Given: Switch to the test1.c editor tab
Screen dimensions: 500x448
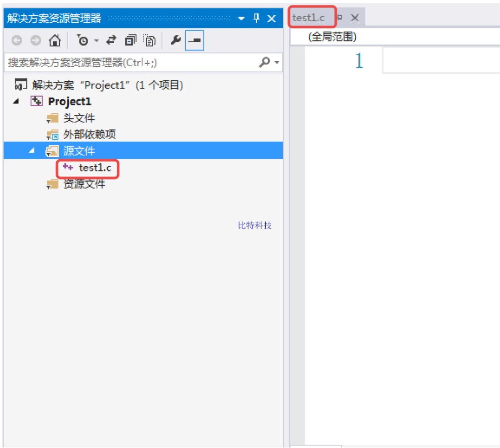Looking at the screenshot, I should pos(308,18).
